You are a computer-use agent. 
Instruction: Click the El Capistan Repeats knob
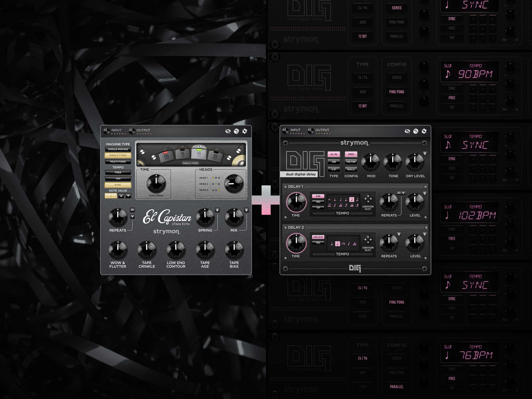(x=118, y=218)
